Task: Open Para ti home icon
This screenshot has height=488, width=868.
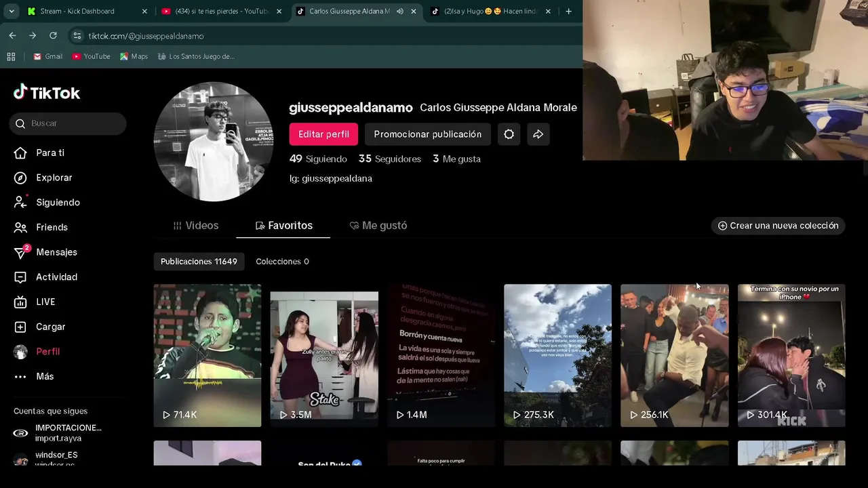Action: tap(20, 153)
